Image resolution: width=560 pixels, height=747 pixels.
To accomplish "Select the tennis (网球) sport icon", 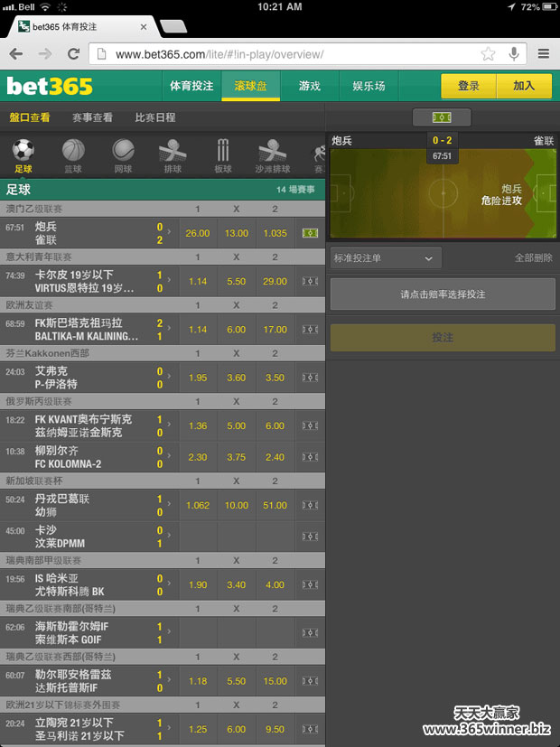I will click(123, 155).
